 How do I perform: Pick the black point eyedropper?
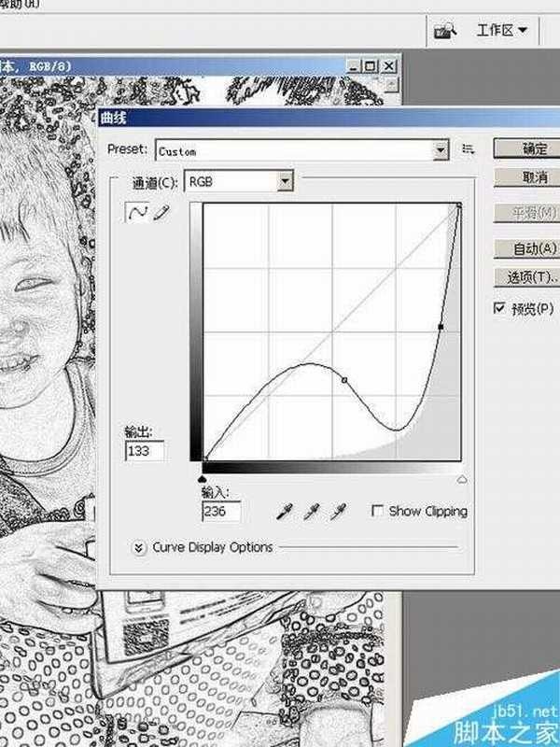coord(286,512)
